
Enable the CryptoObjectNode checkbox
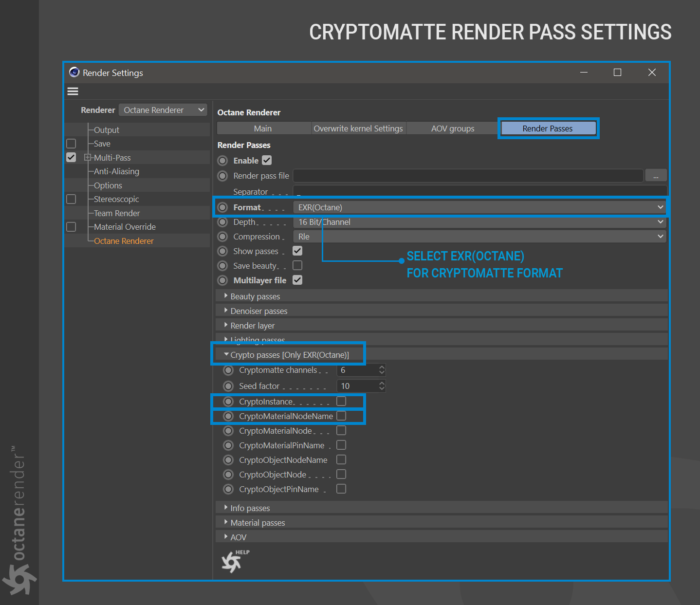(341, 474)
